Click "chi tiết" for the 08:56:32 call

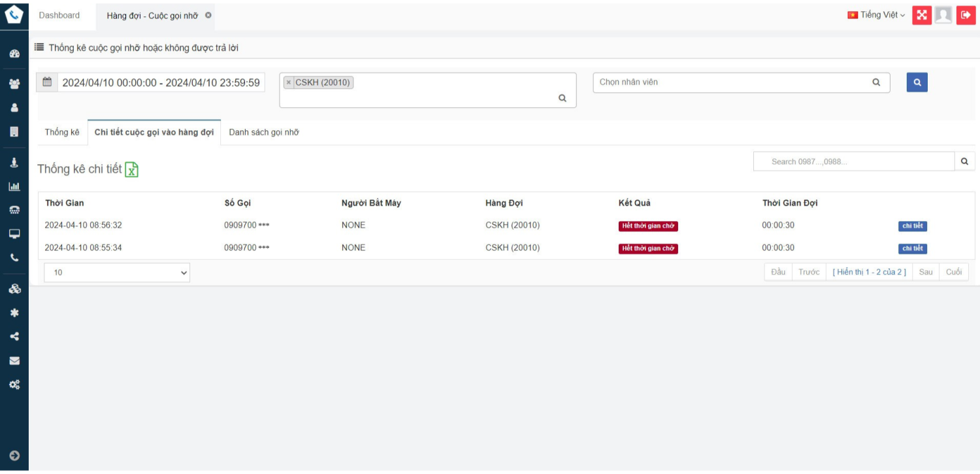pyautogui.click(x=912, y=226)
